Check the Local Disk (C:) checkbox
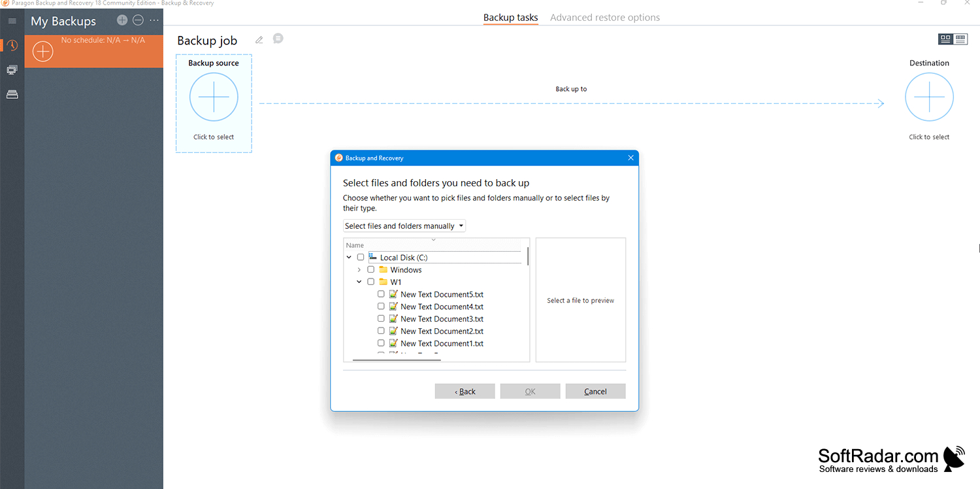The height and width of the screenshot is (489, 980). tap(361, 258)
